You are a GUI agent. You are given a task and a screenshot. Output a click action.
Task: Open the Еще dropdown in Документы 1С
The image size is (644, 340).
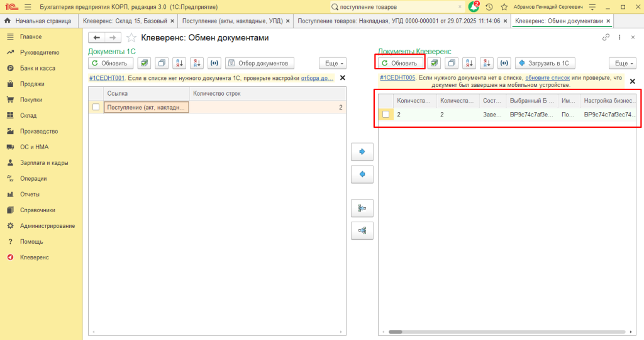(333, 63)
